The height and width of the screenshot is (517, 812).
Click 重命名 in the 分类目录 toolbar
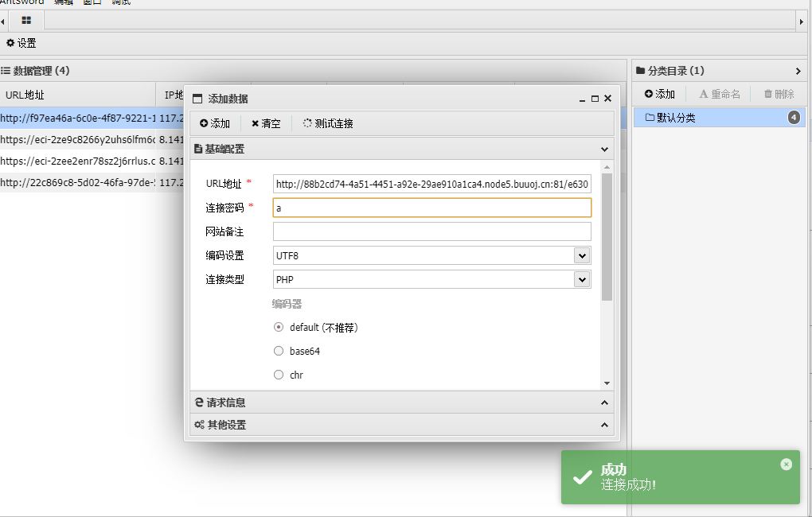pos(720,94)
